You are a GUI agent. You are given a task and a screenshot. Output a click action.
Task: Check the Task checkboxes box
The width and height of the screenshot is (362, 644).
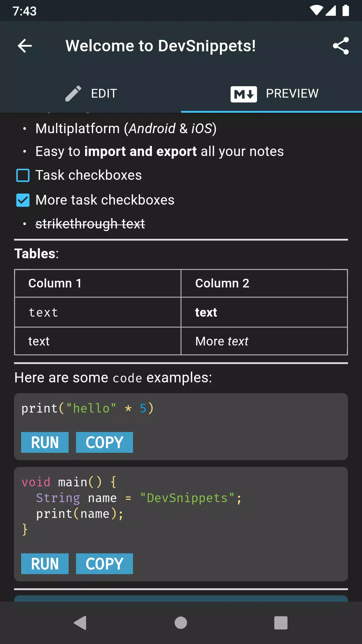click(23, 175)
